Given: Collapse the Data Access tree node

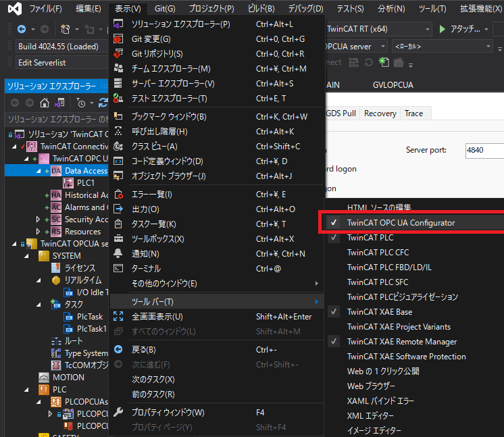Looking at the screenshot, I should 39,171.
